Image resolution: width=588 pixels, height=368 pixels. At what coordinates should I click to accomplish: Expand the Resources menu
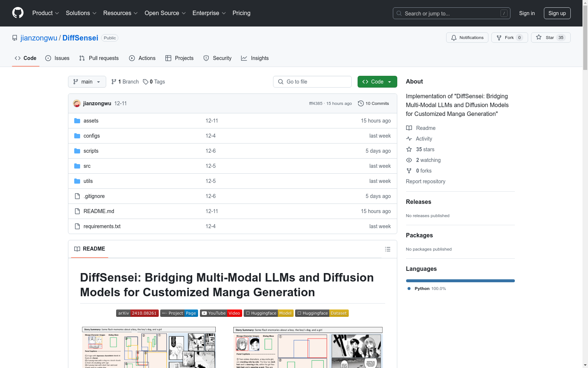tap(121, 13)
